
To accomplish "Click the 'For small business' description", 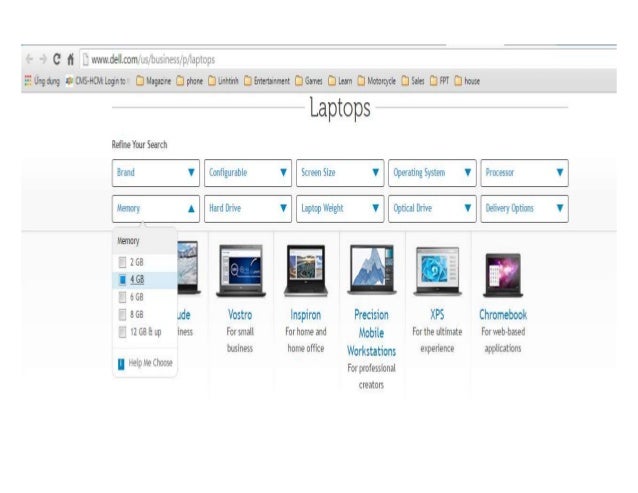I will click(x=240, y=340).
